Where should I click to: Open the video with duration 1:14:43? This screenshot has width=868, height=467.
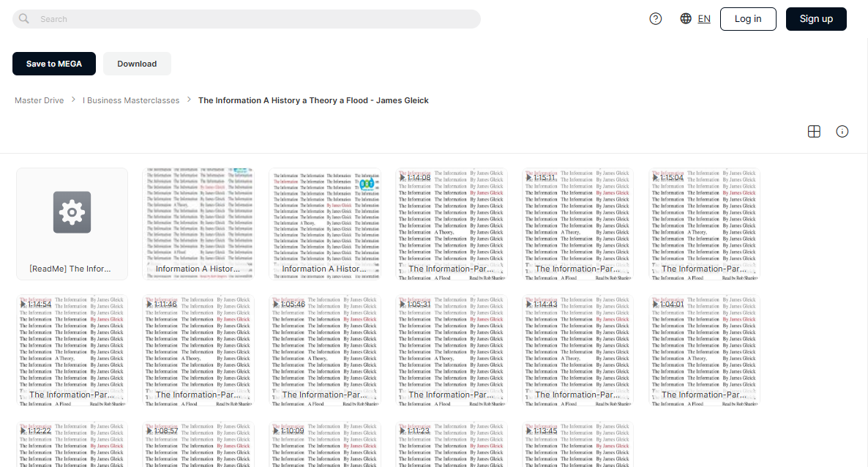pos(578,350)
